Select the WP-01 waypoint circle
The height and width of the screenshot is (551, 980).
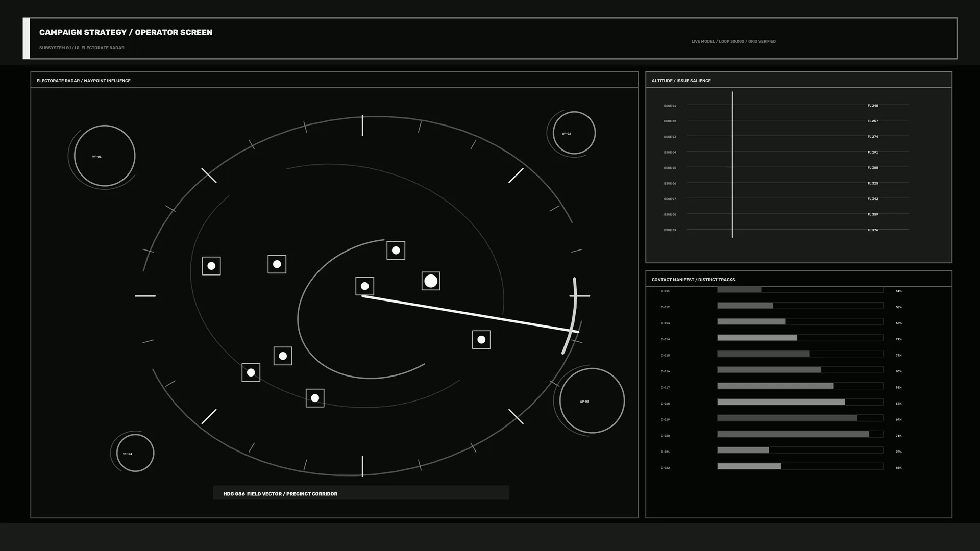105,156
